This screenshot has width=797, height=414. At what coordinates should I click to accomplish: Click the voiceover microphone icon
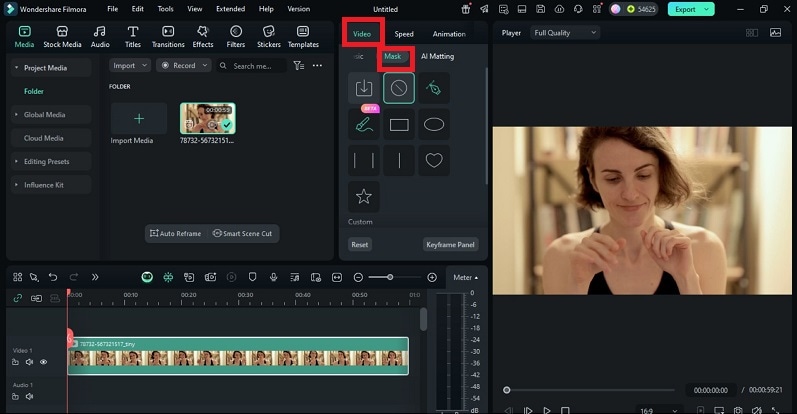click(x=273, y=277)
